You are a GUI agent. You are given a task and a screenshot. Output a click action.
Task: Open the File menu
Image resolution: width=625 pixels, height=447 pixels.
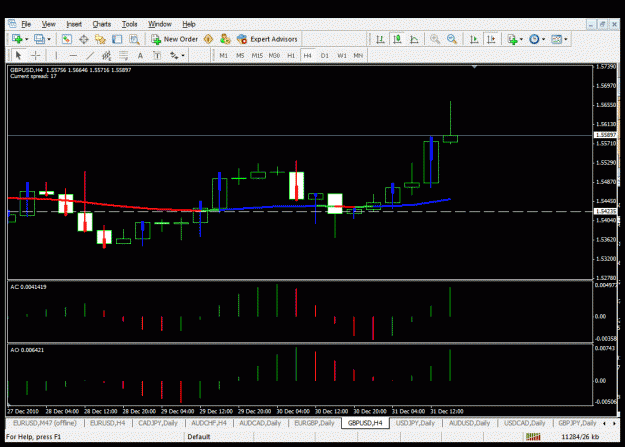tap(26, 24)
